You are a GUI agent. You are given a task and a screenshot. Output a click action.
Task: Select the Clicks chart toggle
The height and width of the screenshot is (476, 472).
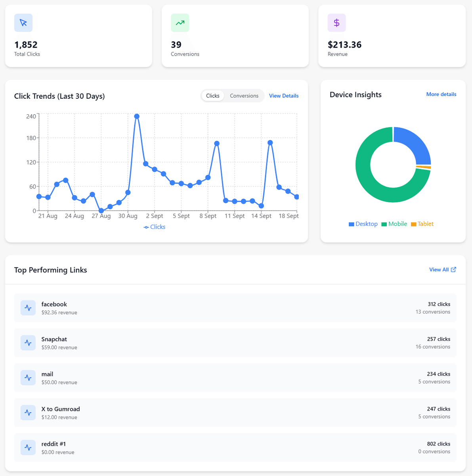pos(212,96)
